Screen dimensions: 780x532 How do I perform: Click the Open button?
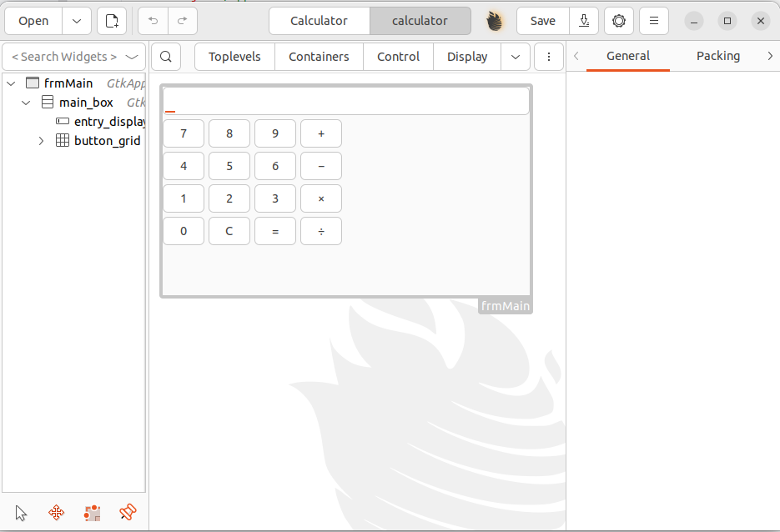33,21
